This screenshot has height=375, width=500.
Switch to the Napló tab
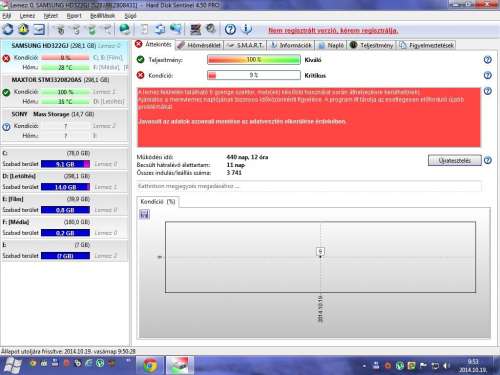[331, 45]
